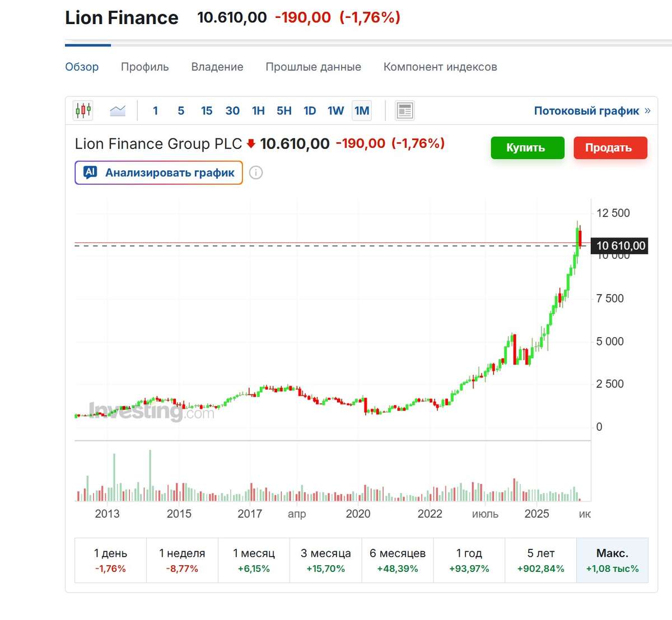Click the red down arrow next to Lion Finance Group PLC

tap(251, 144)
